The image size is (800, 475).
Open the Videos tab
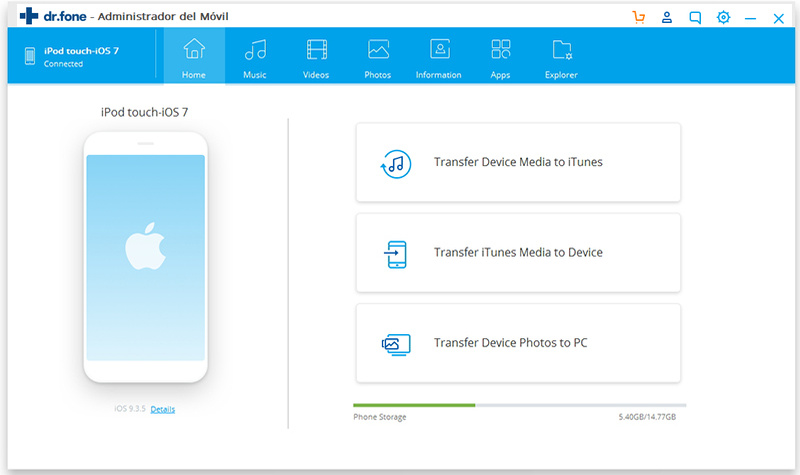click(316, 59)
